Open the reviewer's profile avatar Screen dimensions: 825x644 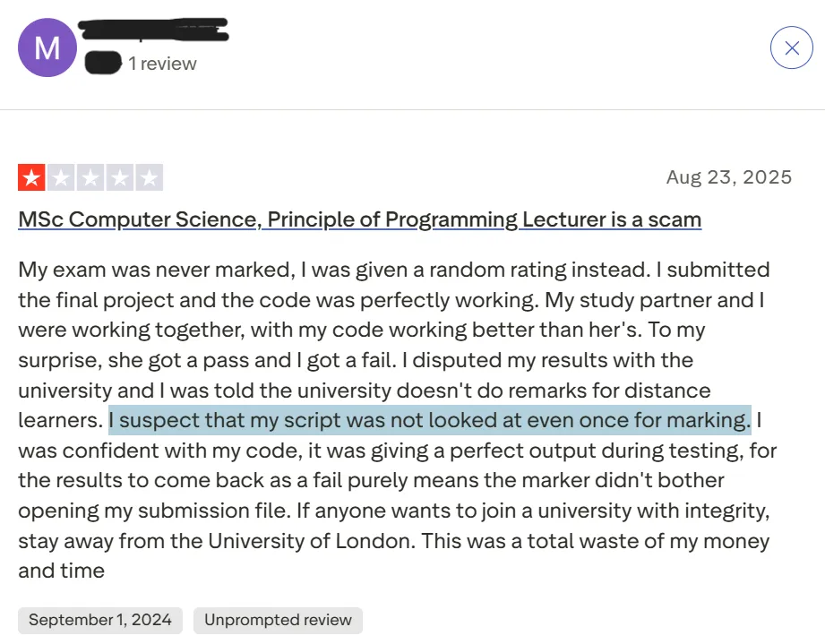point(47,47)
